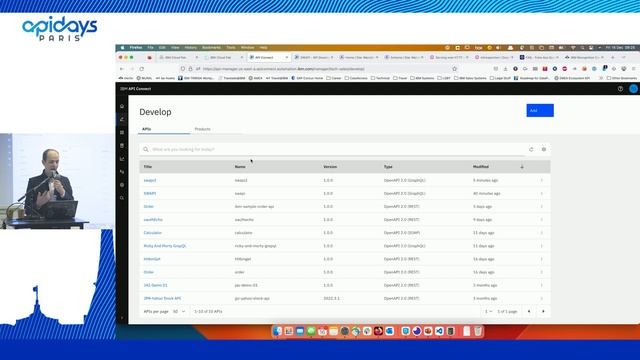The height and width of the screenshot is (360, 640).
Task: Click the browser address bar
Action: [x=318, y=69]
